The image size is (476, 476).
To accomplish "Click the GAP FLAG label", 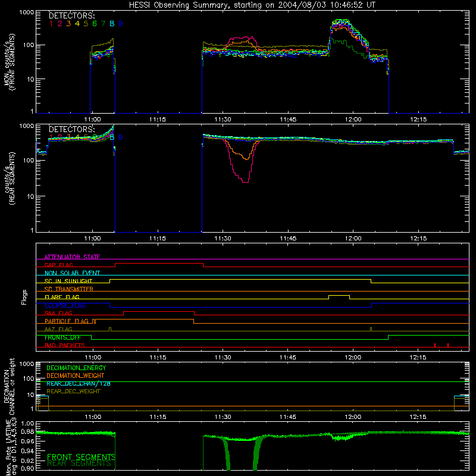I will pos(58,265).
